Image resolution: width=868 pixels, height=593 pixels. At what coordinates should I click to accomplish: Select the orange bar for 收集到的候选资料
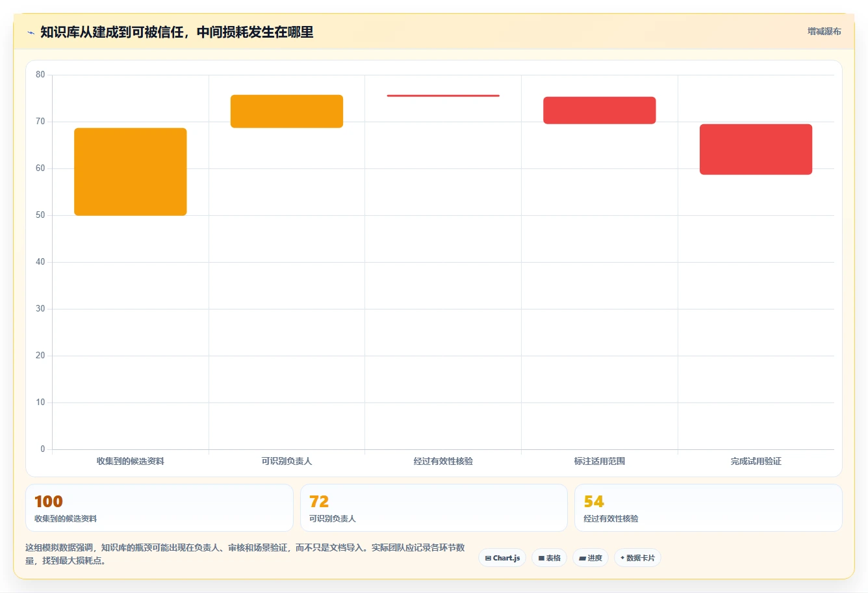click(131, 172)
